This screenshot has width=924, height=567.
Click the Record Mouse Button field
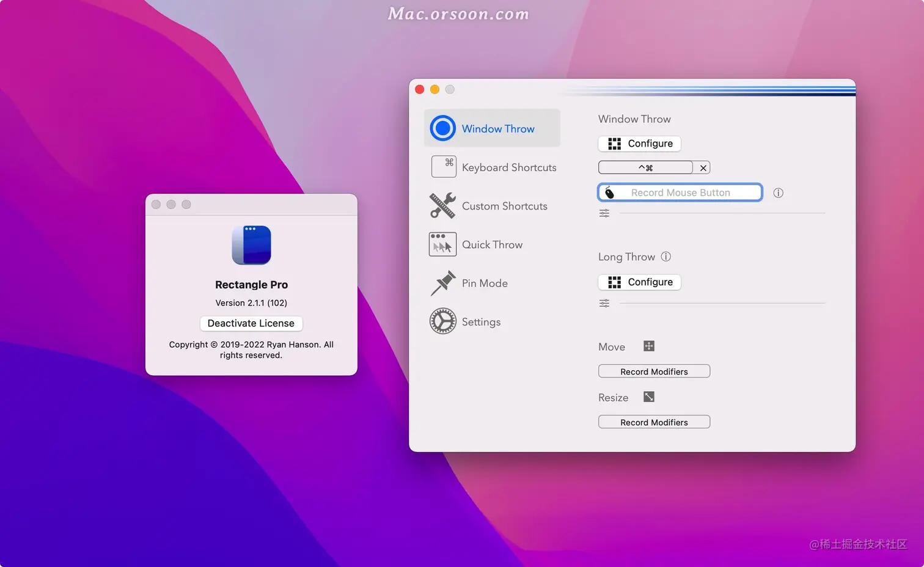point(680,192)
